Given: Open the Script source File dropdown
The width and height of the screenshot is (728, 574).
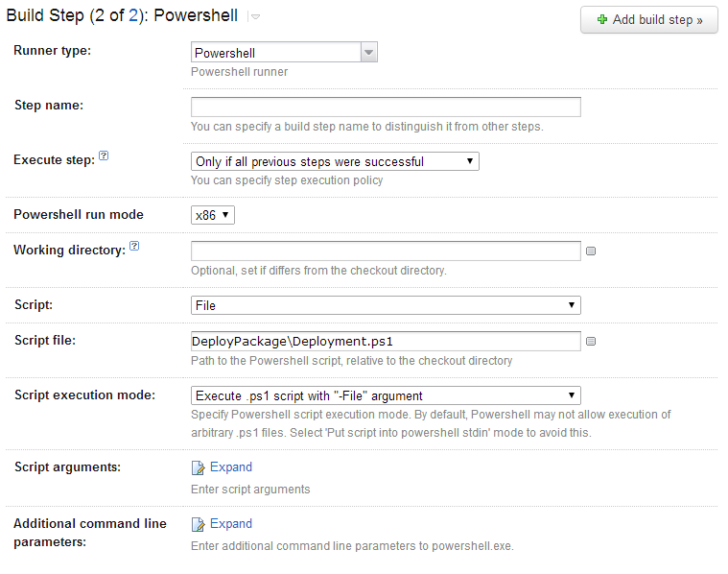Looking at the screenshot, I should tap(386, 305).
